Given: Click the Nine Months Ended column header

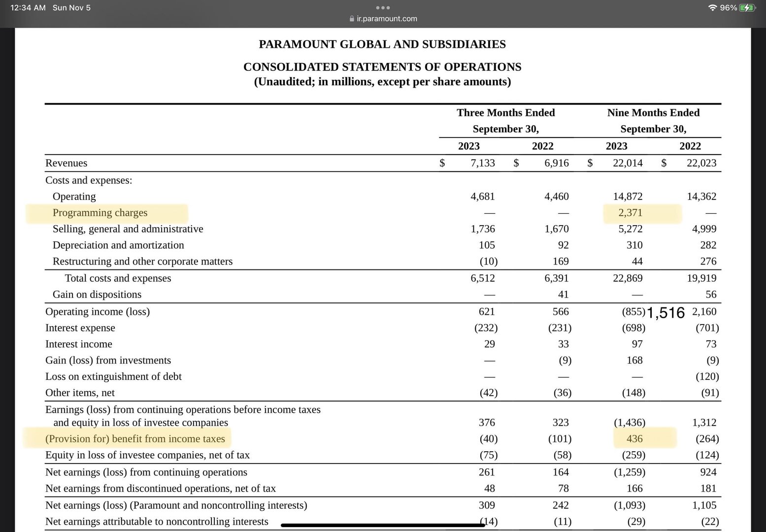Looking at the screenshot, I should tap(653, 113).
